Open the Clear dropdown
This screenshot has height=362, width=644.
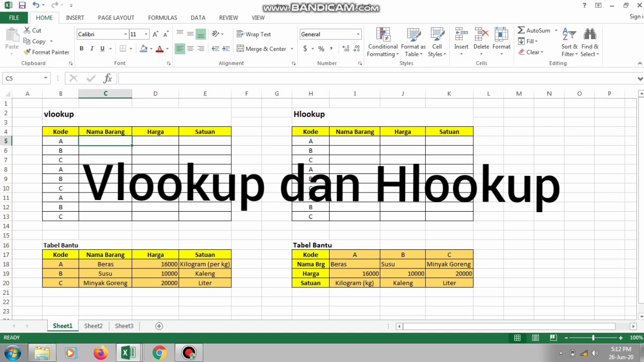coord(530,52)
